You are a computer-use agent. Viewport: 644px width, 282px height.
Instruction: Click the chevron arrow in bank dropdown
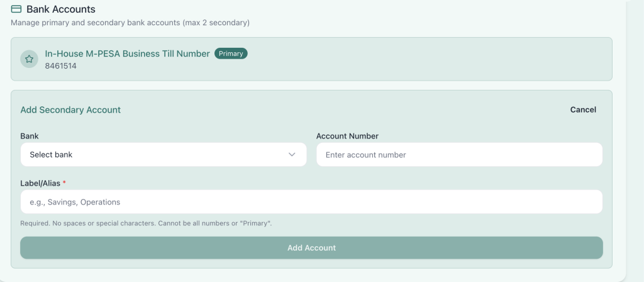(292, 155)
